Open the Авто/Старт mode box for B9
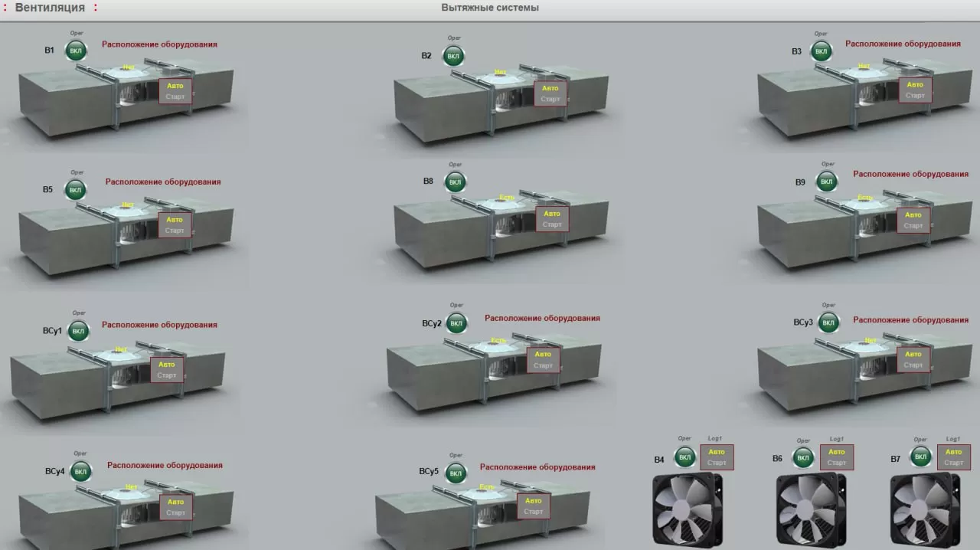The height and width of the screenshot is (550, 980). [913, 220]
